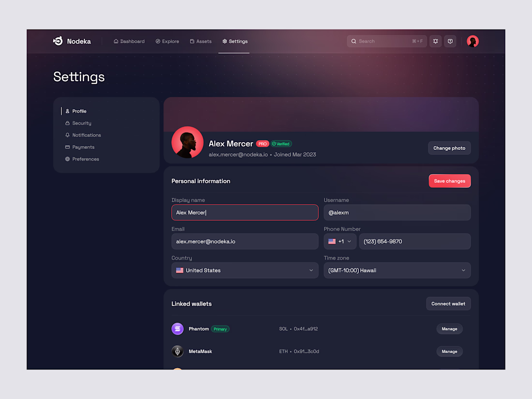This screenshot has width=532, height=399.
Task: Go to the Payments settings section
Action: (x=80, y=147)
